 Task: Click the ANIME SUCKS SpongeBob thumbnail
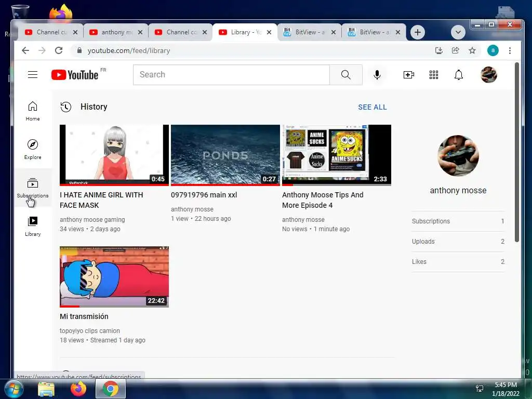coord(337,155)
